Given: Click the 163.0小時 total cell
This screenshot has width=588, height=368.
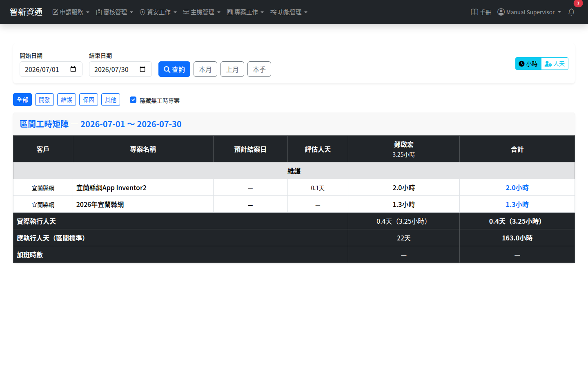Looking at the screenshot, I should (x=517, y=238).
